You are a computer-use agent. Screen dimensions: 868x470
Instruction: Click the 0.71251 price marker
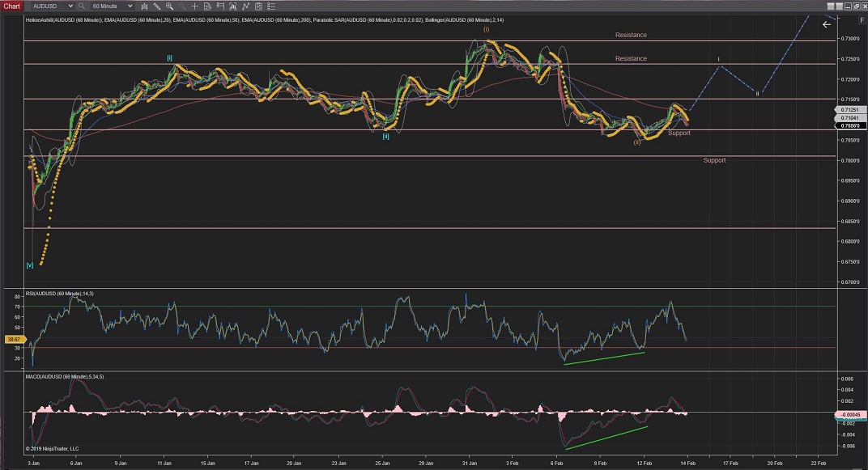point(850,110)
